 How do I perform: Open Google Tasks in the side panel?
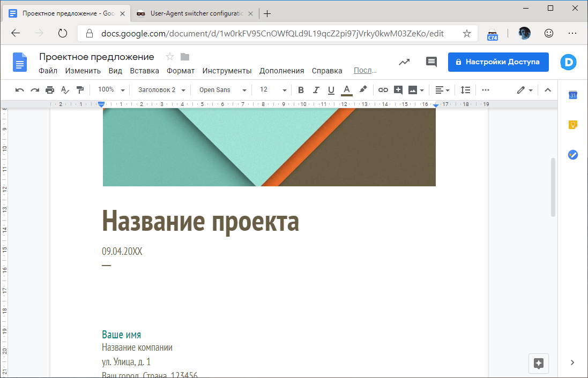pos(572,155)
